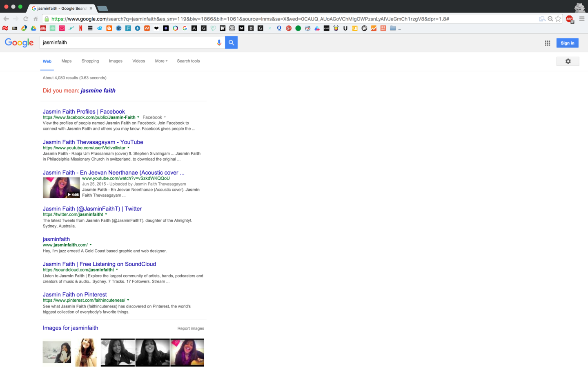
Task: Open the Google apps grid icon
Action: coord(547,43)
